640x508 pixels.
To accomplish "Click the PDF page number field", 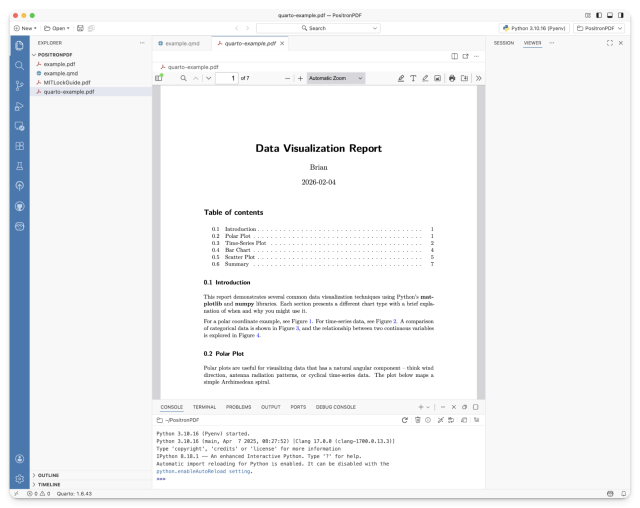I will point(227,78).
